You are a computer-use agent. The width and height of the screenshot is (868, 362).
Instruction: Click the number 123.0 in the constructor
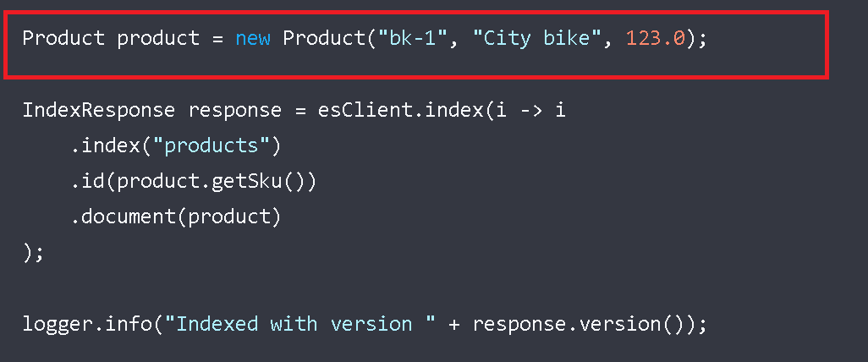654,39
